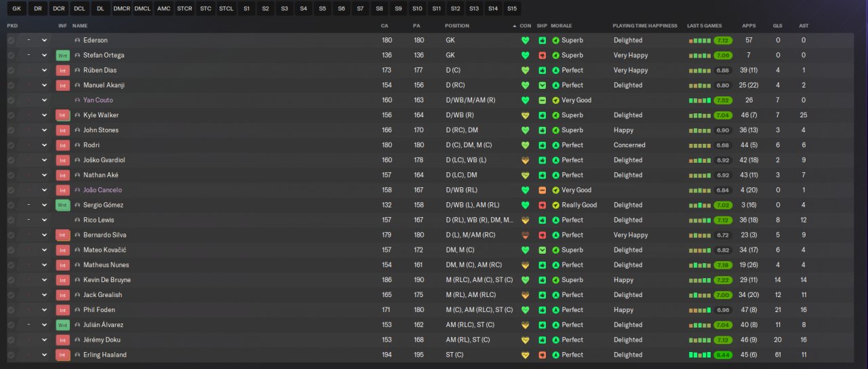The image size is (868, 369).
Task: Select the AMC position tab
Action: [163, 8]
